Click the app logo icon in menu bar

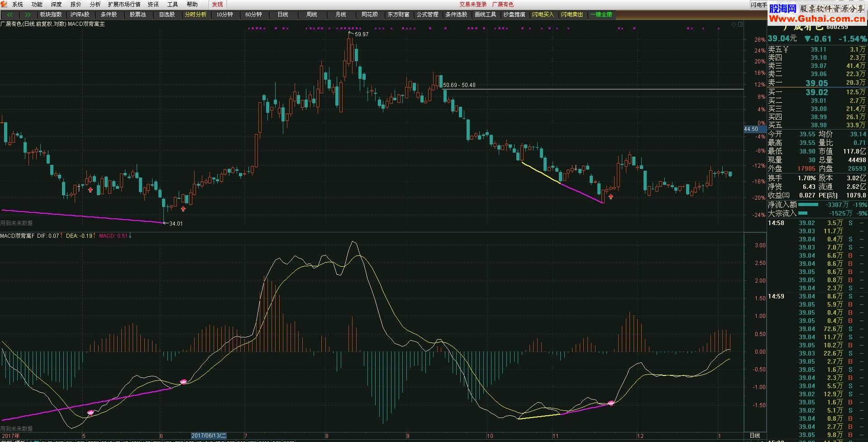point(5,5)
